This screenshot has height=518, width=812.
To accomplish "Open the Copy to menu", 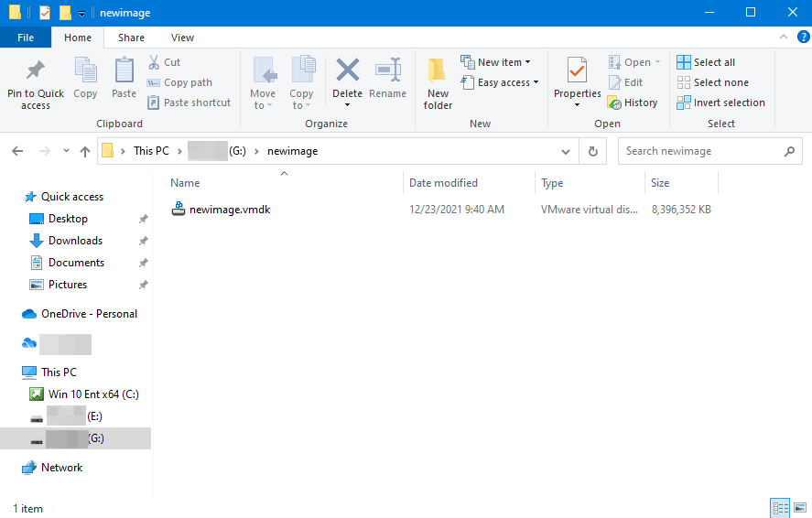I will 301,82.
